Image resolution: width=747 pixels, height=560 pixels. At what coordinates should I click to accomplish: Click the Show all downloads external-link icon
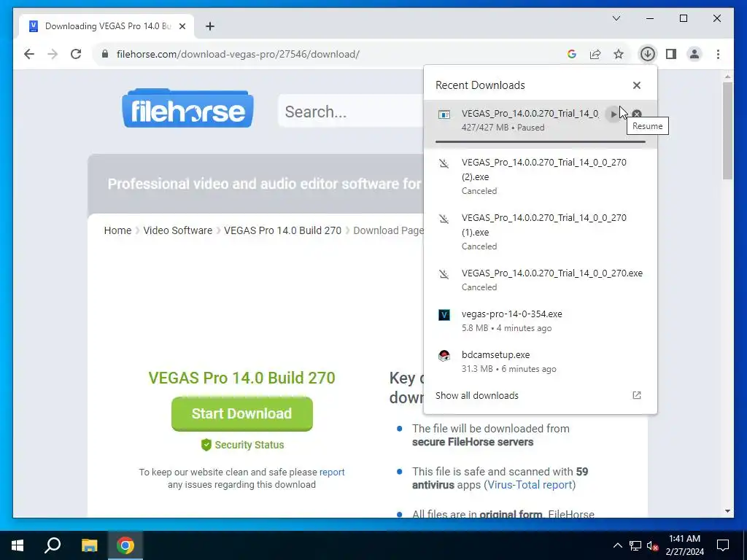coord(637,395)
